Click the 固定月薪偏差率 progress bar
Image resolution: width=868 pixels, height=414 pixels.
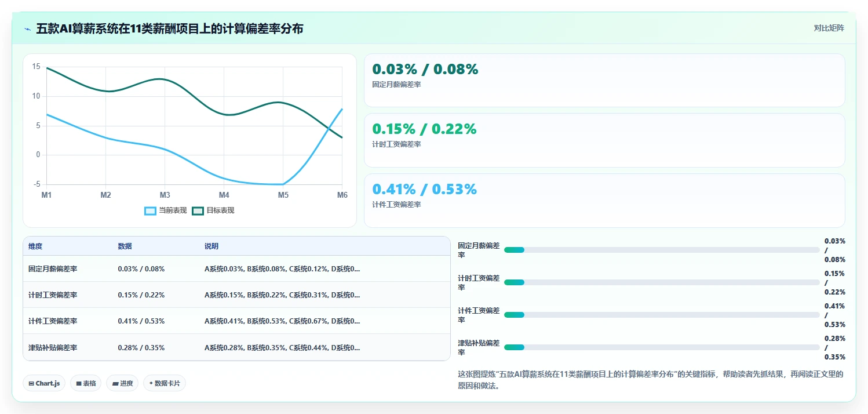[x=662, y=250]
